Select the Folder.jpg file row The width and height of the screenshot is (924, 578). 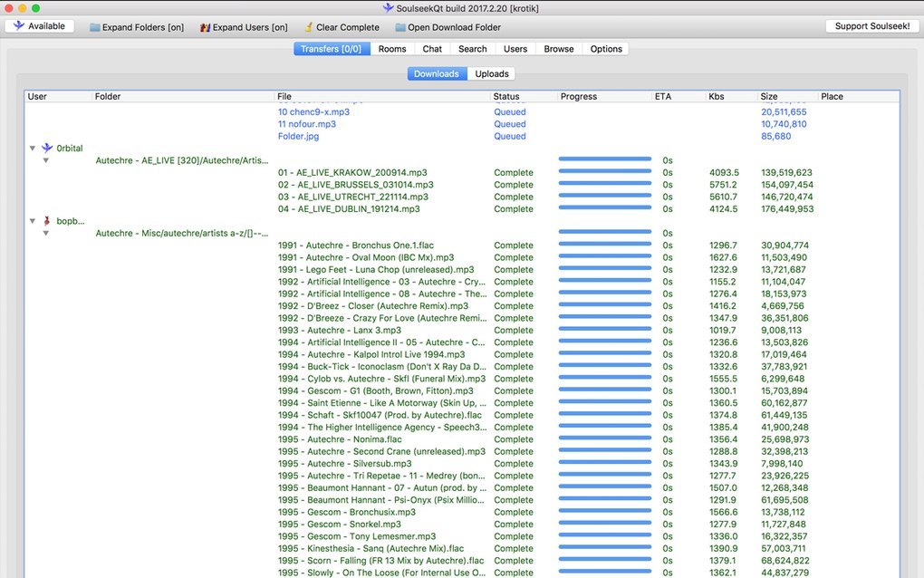(x=298, y=136)
